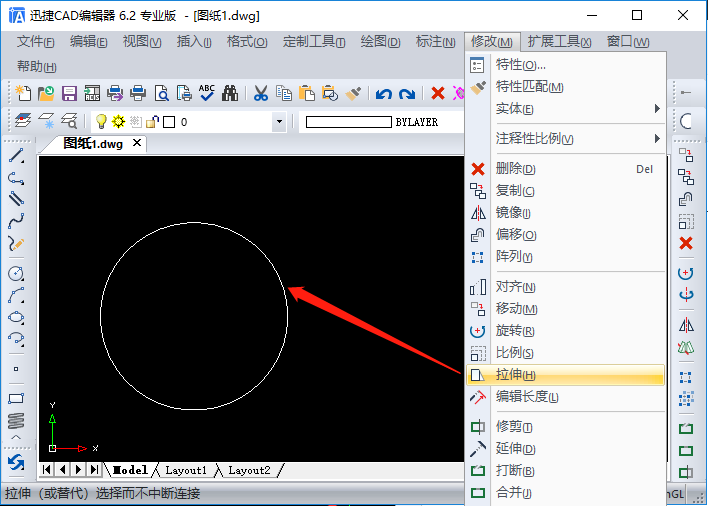Open the 窗口 menu
The width and height of the screenshot is (708, 506).
(628, 42)
